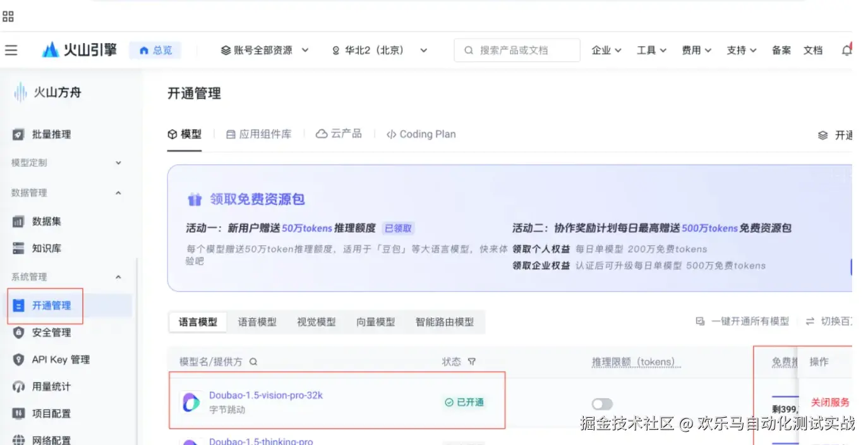The width and height of the screenshot is (868, 445).
Task: Click 关闭服务 for Doubao-1.5-vision-pro-32k
Action: 830,402
